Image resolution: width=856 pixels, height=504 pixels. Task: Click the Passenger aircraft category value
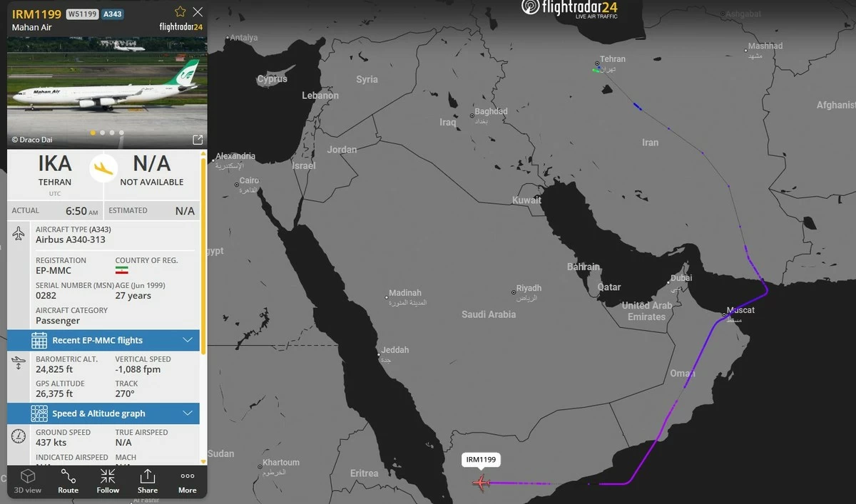click(58, 321)
